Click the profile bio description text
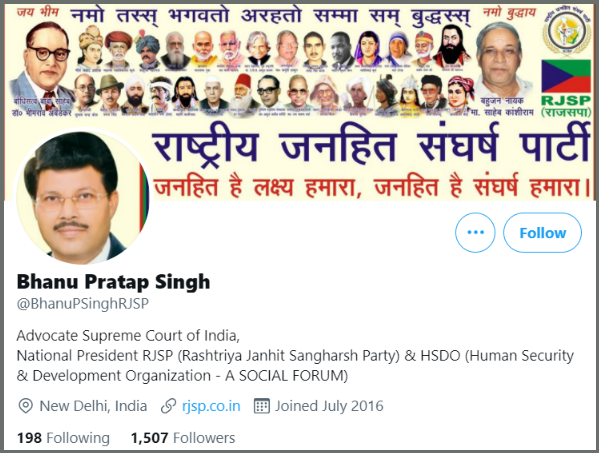 tap(295, 356)
